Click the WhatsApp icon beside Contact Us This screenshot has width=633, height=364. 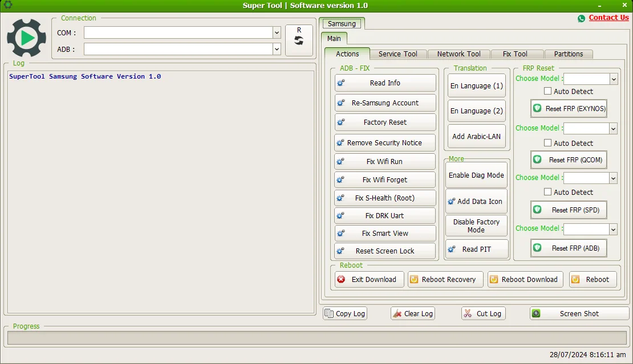point(581,18)
